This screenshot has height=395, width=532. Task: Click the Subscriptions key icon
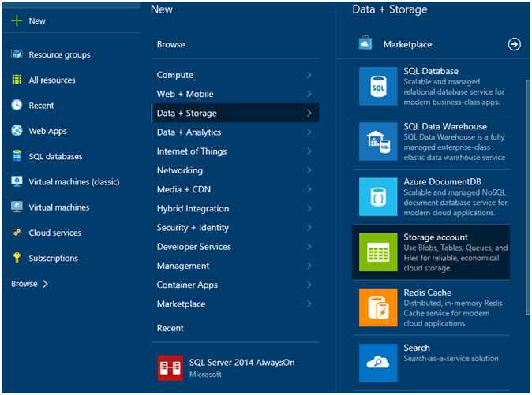tap(17, 258)
